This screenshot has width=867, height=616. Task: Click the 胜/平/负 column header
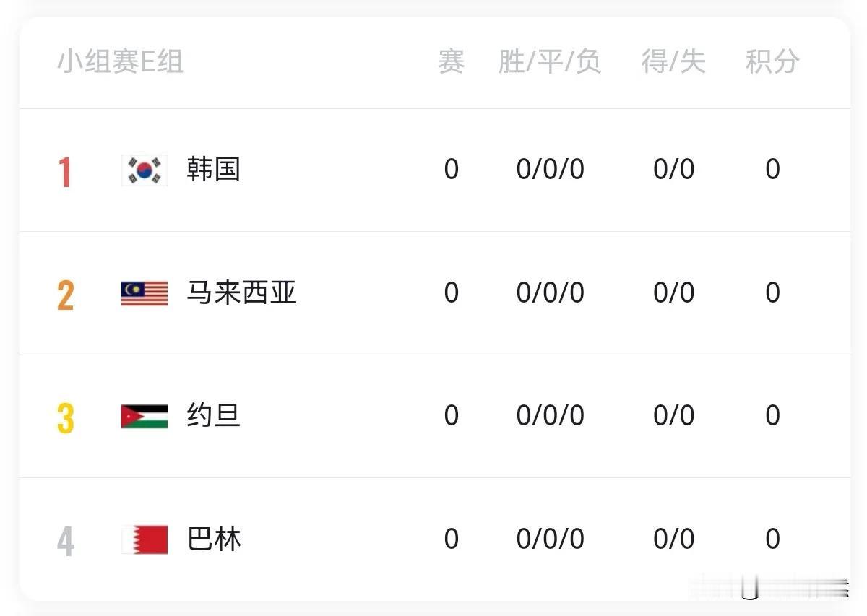point(549,61)
